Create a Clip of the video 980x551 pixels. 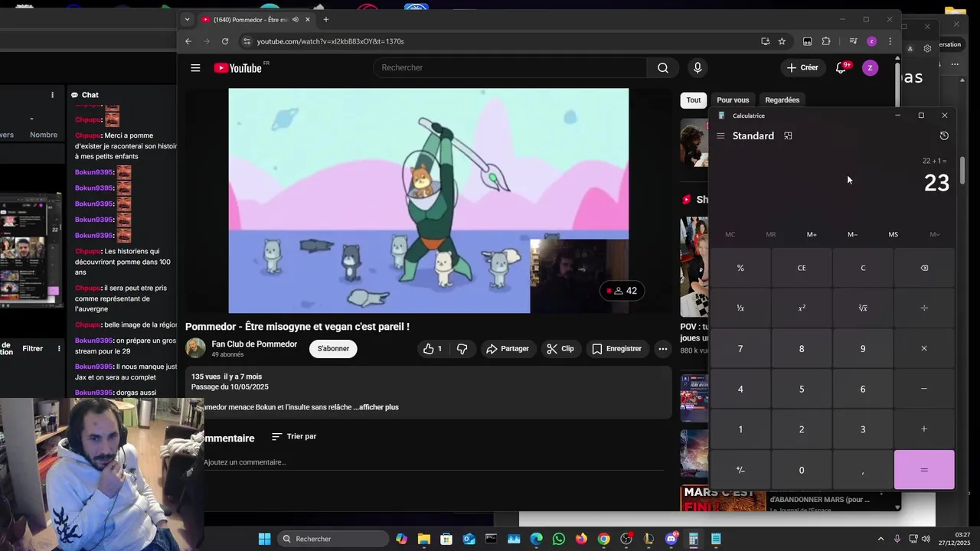coord(560,349)
